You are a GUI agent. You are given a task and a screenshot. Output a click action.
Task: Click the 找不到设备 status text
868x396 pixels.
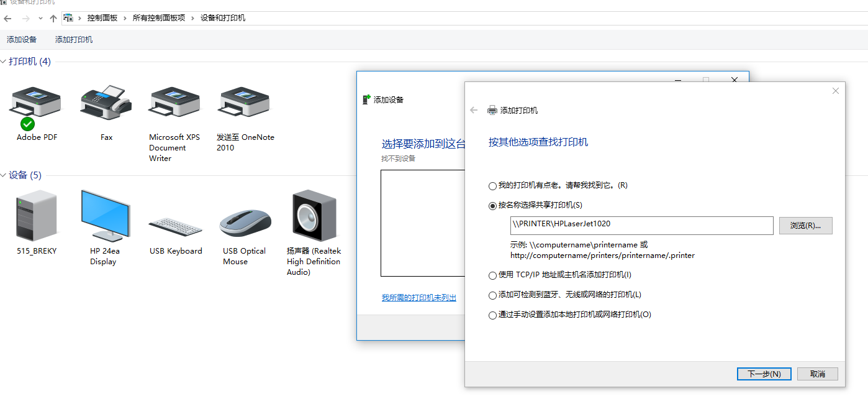click(x=398, y=159)
